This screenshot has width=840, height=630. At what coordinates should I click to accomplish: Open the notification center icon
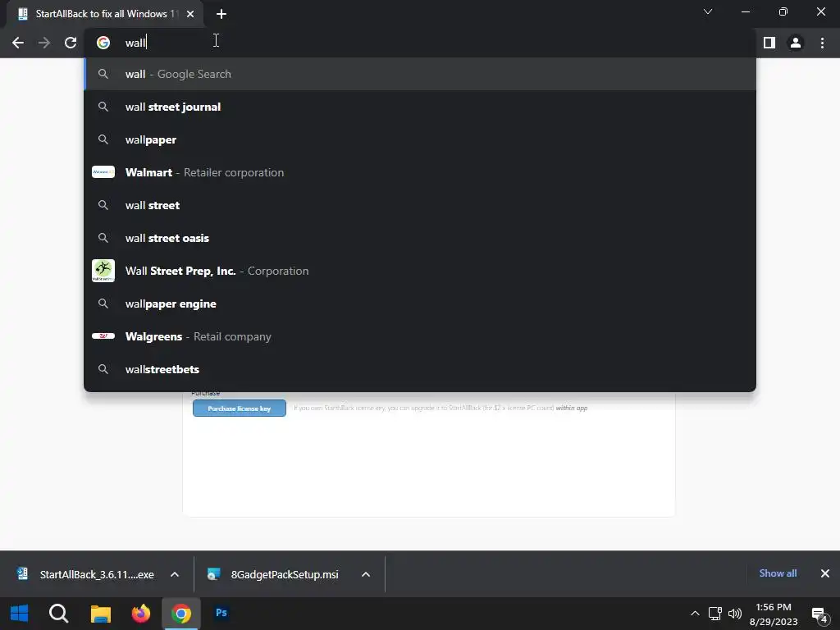(819, 614)
